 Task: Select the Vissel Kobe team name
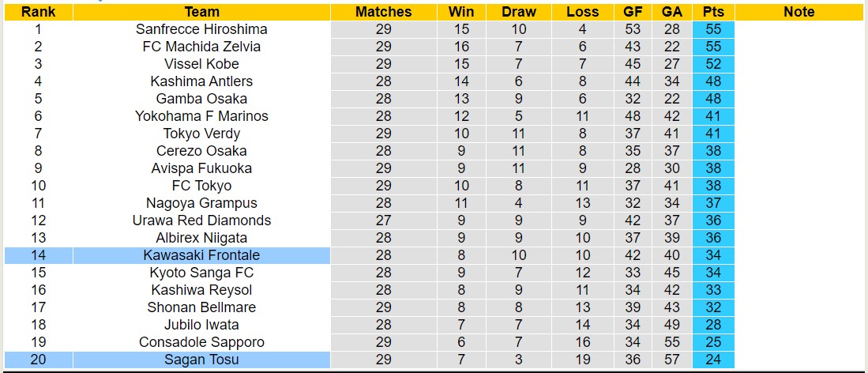click(201, 64)
